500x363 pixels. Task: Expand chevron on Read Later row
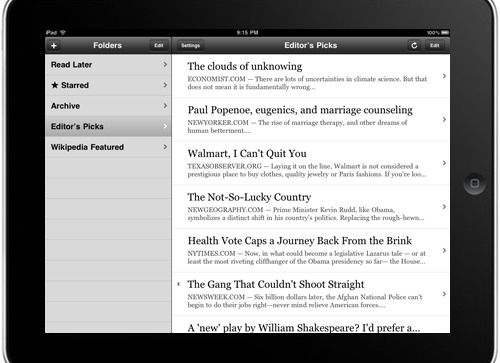pos(165,64)
